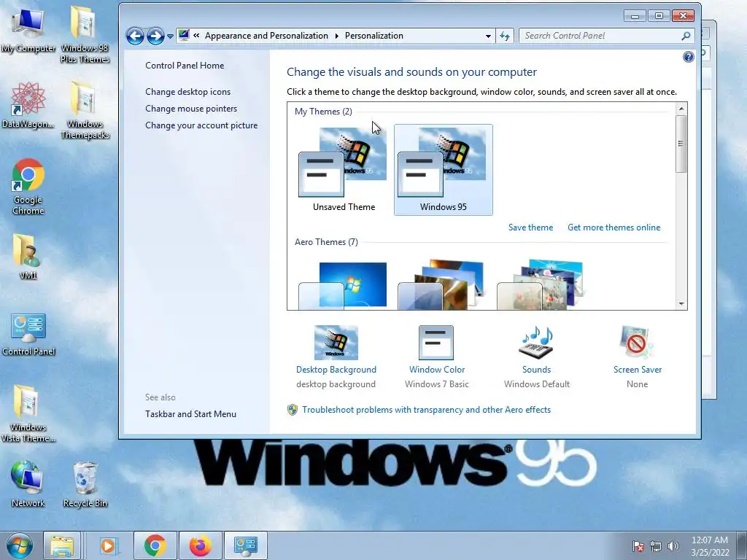This screenshot has height=560, width=747.
Task: Select My Computer desktop icon
Action: click(28, 31)
